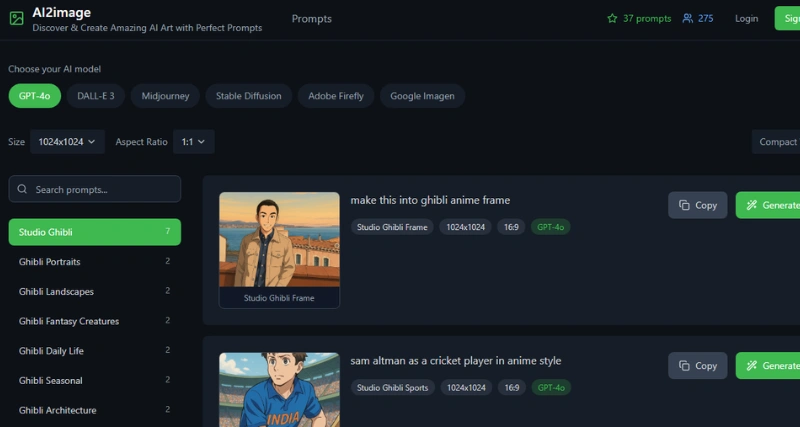Open the Size 1024x1024 dropdown
This screenshot has height=427, width=800.
tap(67, 142)
